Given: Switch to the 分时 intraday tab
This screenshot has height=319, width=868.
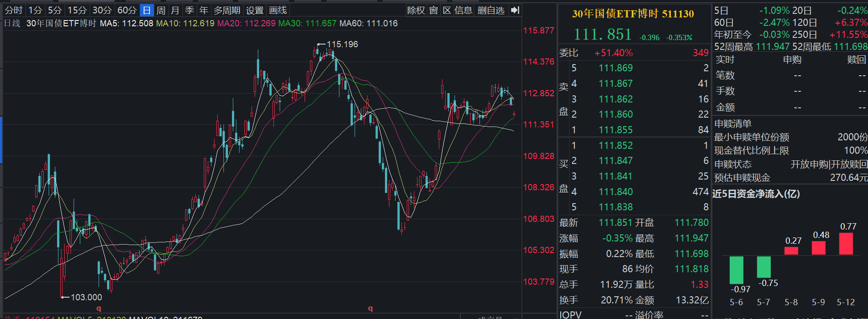Looking at the screenshot, I should click(13, 10).
